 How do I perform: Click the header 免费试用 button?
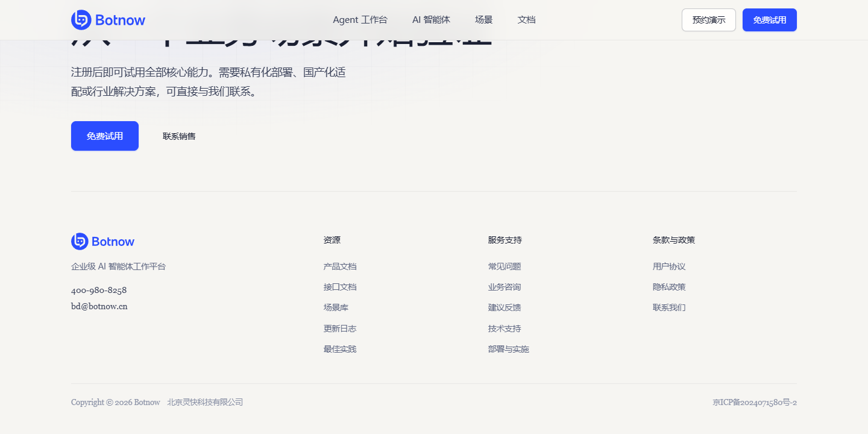tap(770, 20)
